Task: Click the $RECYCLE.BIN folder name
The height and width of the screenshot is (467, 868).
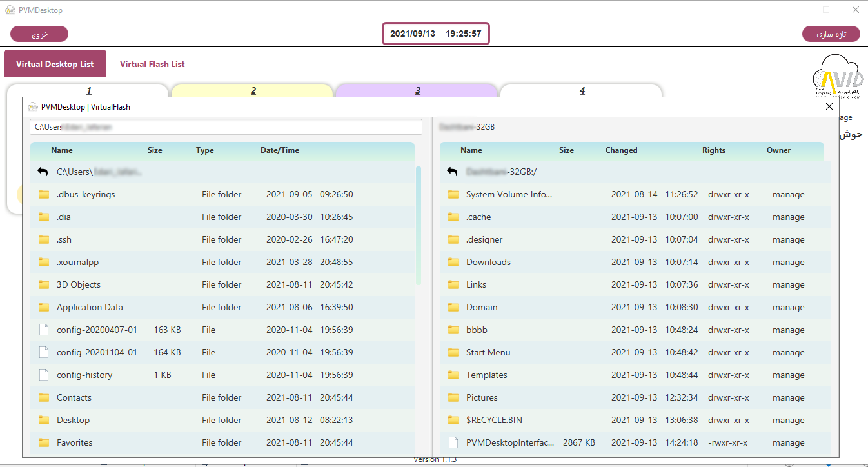Action: coord(494,420)
